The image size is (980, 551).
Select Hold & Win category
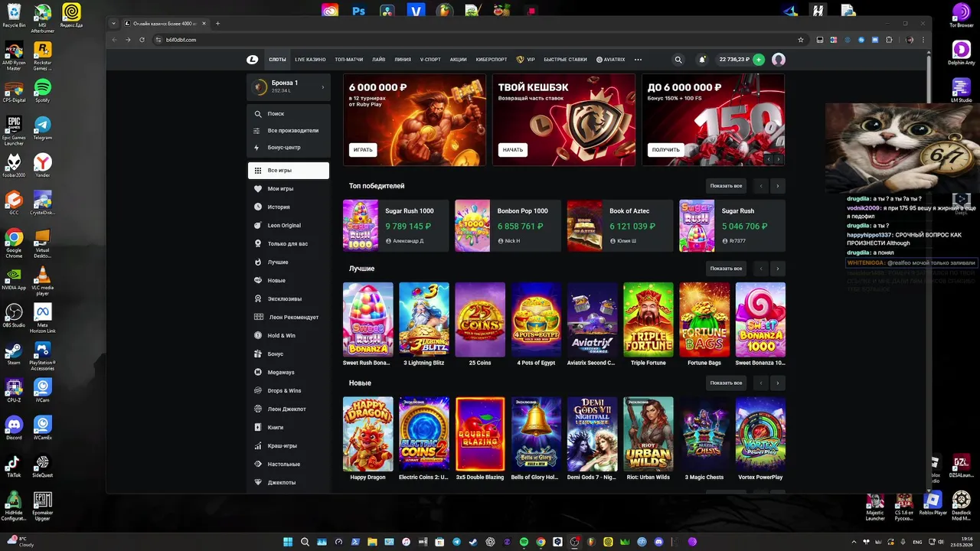coord(289,335)
